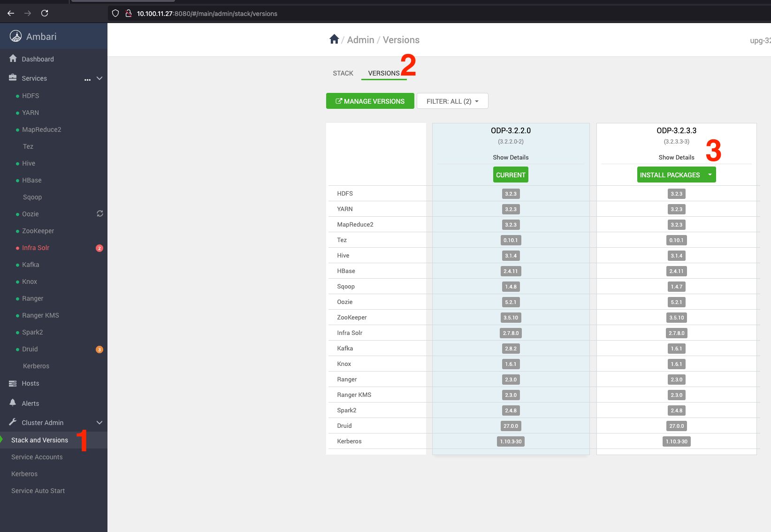
Task: Click the Ambari logo icon
Action: [x=15, y=36]
